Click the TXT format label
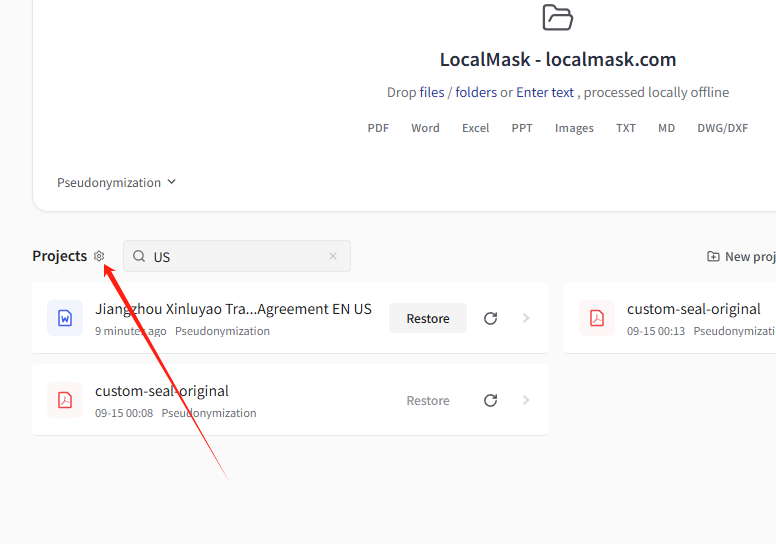776x544 pixels. tap(626, 128)
